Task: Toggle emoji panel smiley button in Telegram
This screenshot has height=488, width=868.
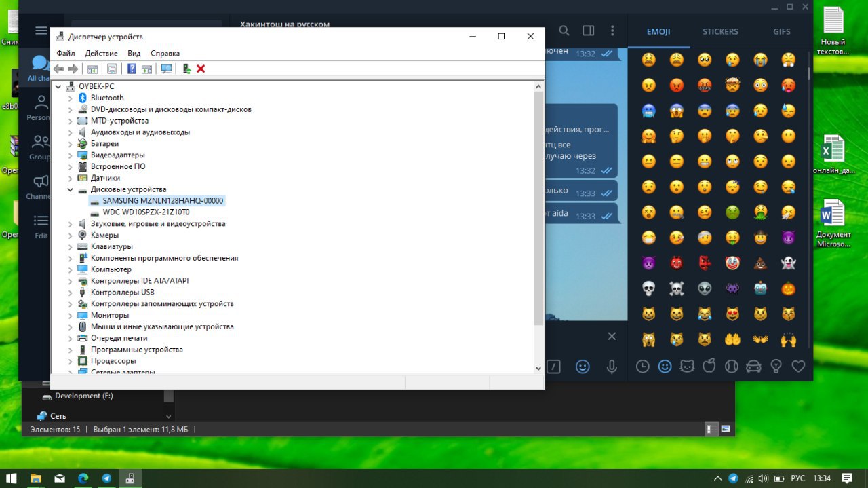Action: pos(583,367)
